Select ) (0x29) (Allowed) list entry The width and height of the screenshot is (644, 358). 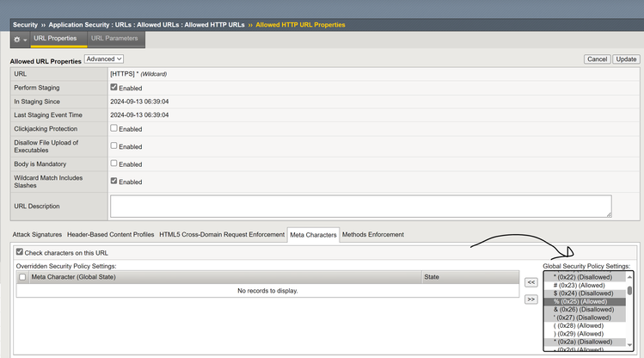pos(585,334)
